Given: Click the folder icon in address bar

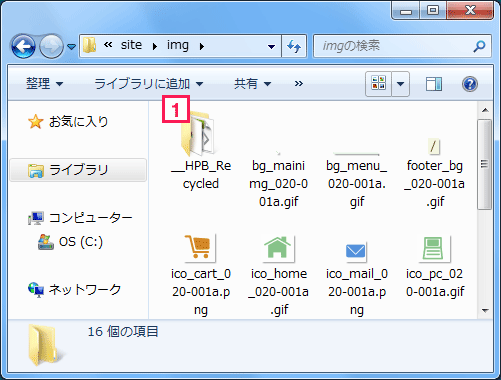Looking at the screenshot, I should (89, 45).
